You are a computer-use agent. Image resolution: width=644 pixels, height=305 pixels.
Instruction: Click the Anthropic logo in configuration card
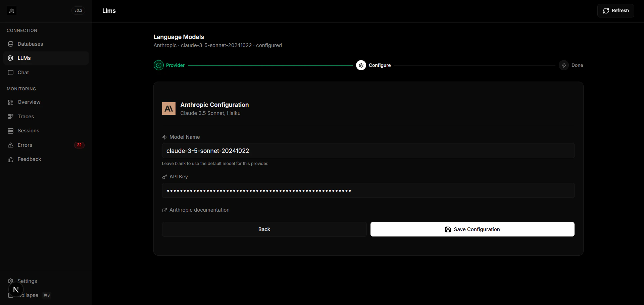click(x=169, y=108)
